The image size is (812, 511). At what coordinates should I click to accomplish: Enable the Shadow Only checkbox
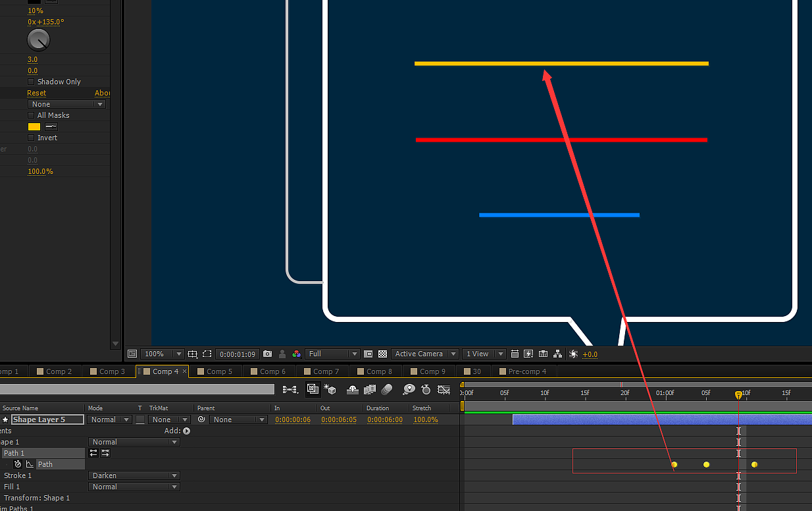[31, 82]
